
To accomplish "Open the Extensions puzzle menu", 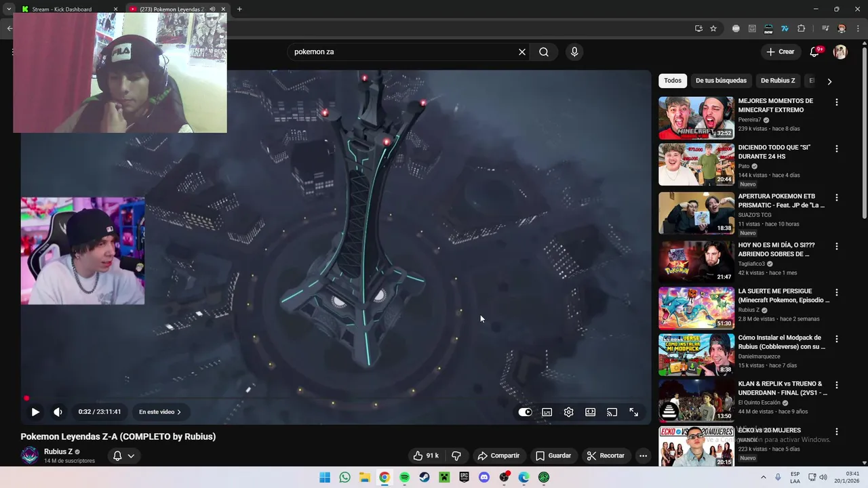I will click(x=802, y=28).
